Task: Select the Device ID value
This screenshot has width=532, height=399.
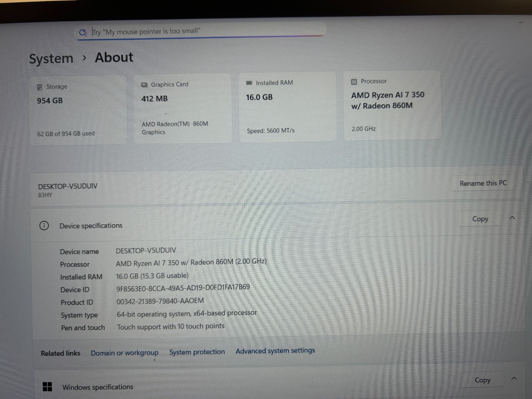Action: click(x=183, y=288)
